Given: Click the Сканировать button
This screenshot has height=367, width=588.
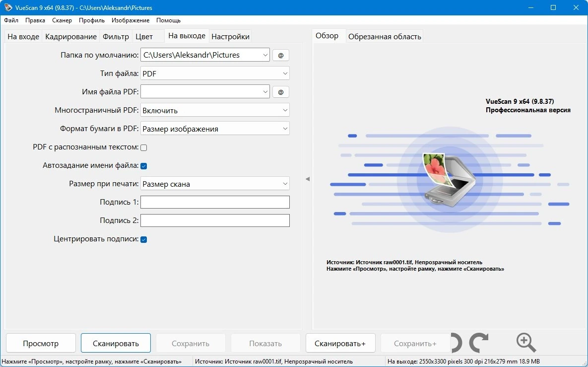Looking at the screenshot, I should pos(116,343).
